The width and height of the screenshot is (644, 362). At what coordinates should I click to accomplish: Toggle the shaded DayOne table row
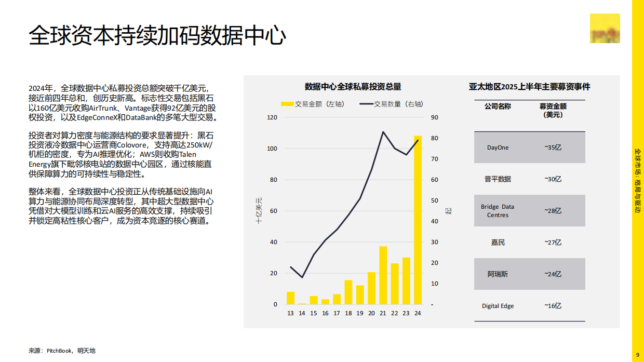pos(529,147)
